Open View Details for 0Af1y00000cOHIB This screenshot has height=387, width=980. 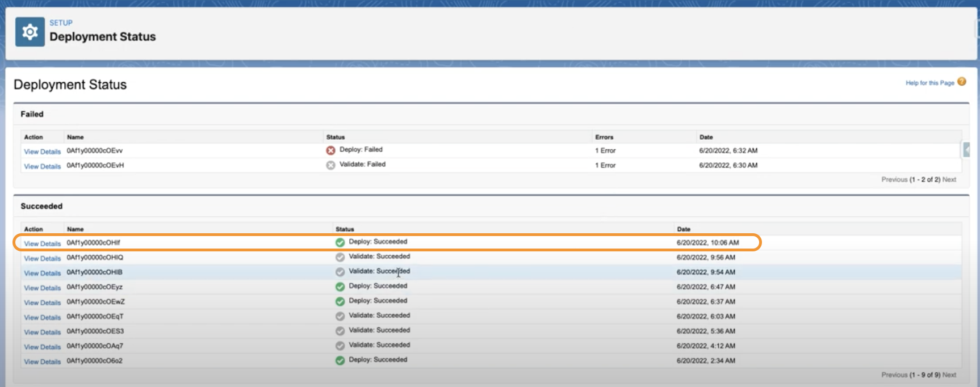pos(43,273)
